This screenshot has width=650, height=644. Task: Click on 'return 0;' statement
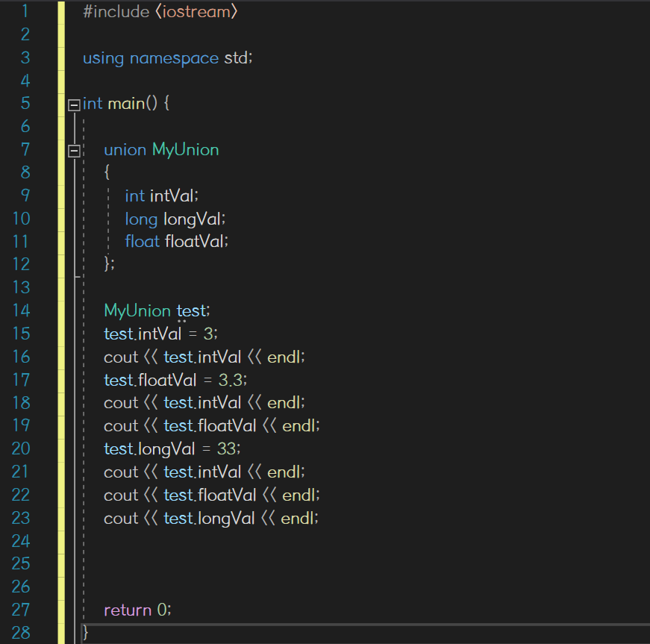point(137,610)
